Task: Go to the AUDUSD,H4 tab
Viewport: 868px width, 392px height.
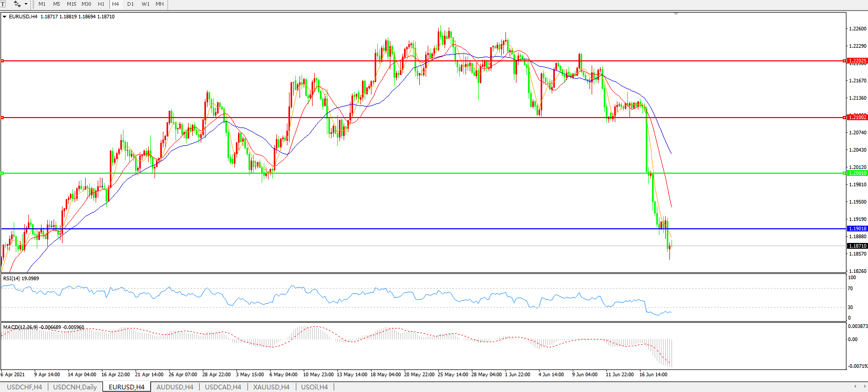Action: tap(175, 387)
